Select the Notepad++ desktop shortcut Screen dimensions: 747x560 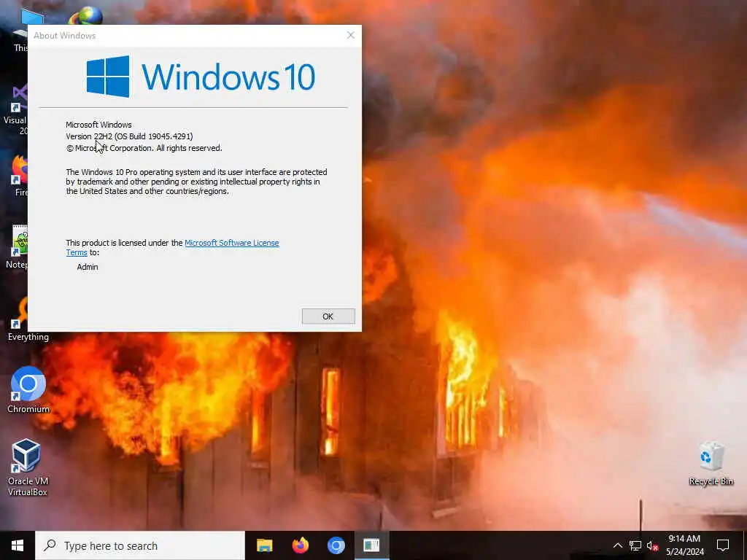(18, 246)
